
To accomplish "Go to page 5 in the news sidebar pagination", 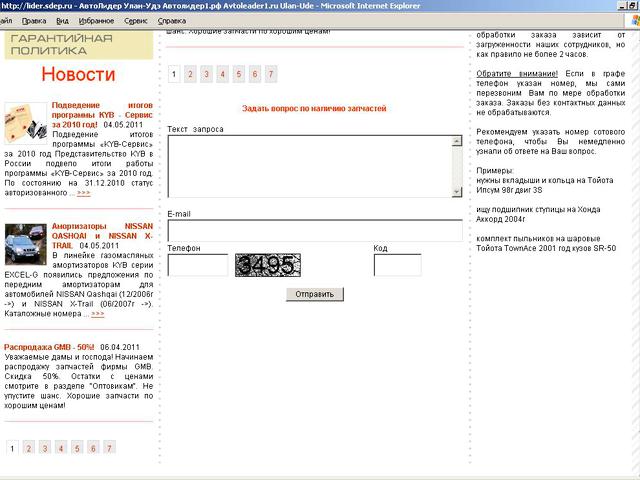I will click(77, 448).
